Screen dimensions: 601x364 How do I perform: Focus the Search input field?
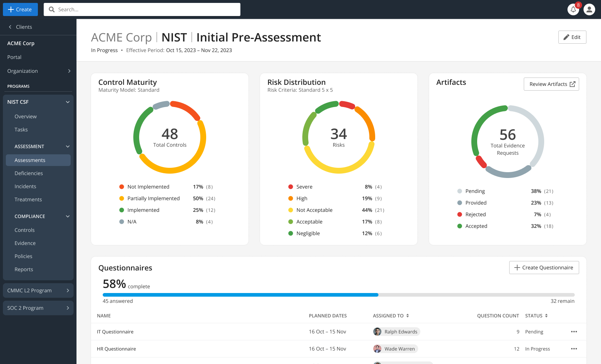pos(142,9)
